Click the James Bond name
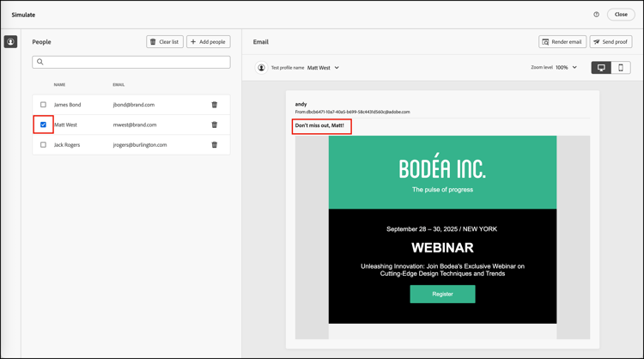 67,105
